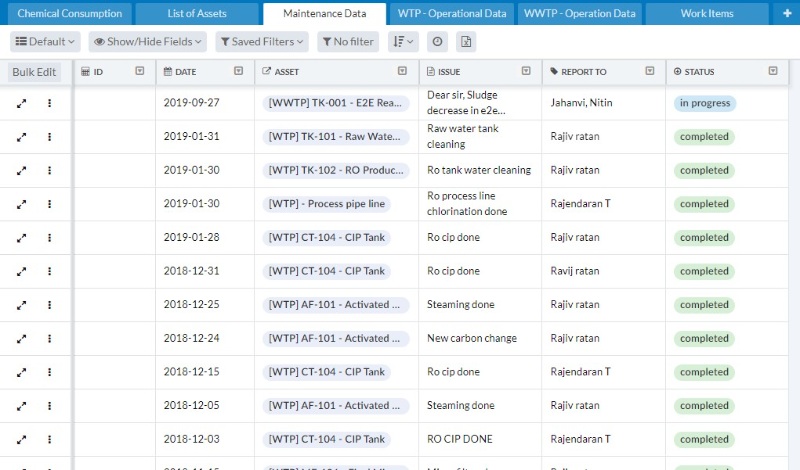Viewport: 800px width, 470px height.
Task: Click the 'in progress' status badge
Action: click(704, 103)
